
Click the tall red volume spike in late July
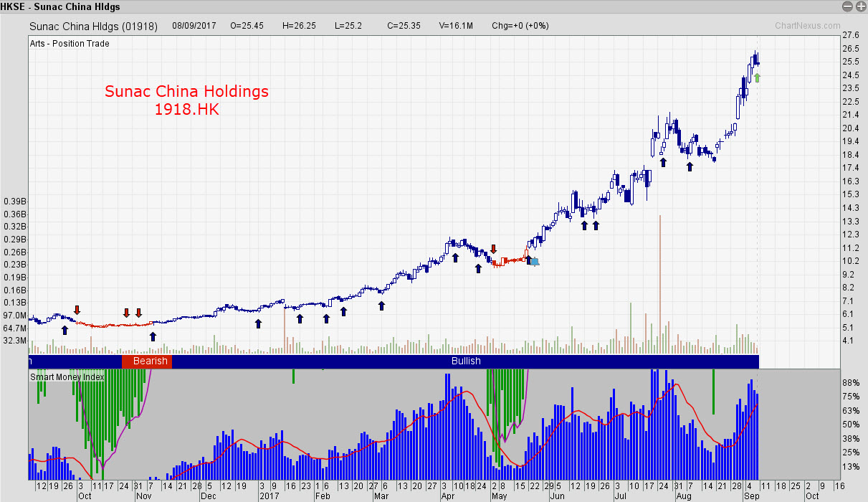(659, 283)
